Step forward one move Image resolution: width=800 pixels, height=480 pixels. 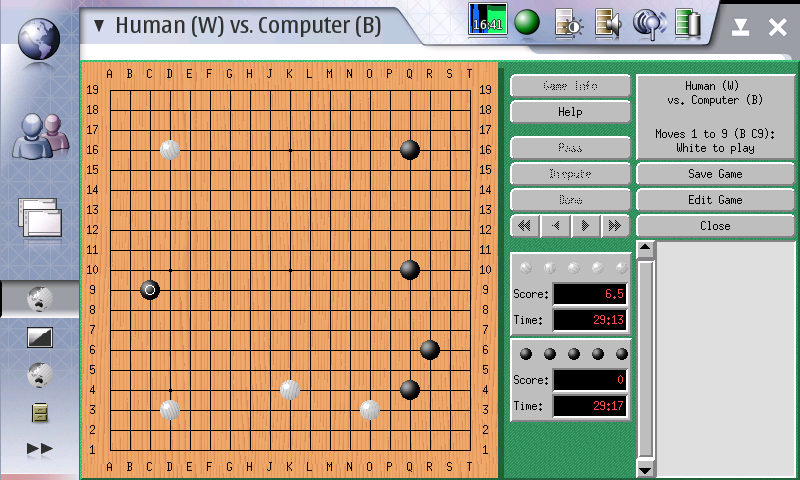[x=586, y=226]
